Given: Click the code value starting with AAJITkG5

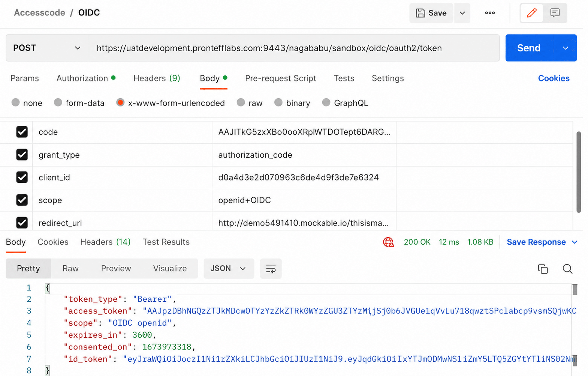Looking at the screenshot, I should [304, 132].
